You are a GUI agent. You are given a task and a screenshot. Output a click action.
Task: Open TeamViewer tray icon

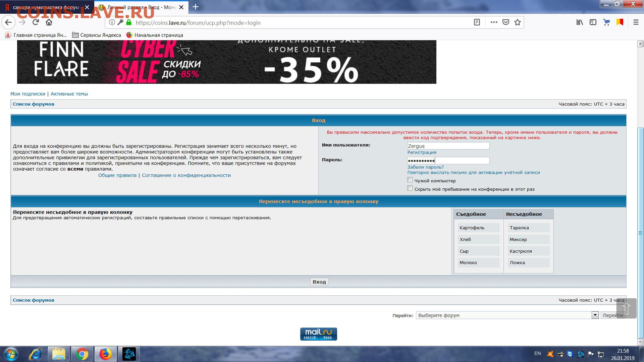(570, 354)
